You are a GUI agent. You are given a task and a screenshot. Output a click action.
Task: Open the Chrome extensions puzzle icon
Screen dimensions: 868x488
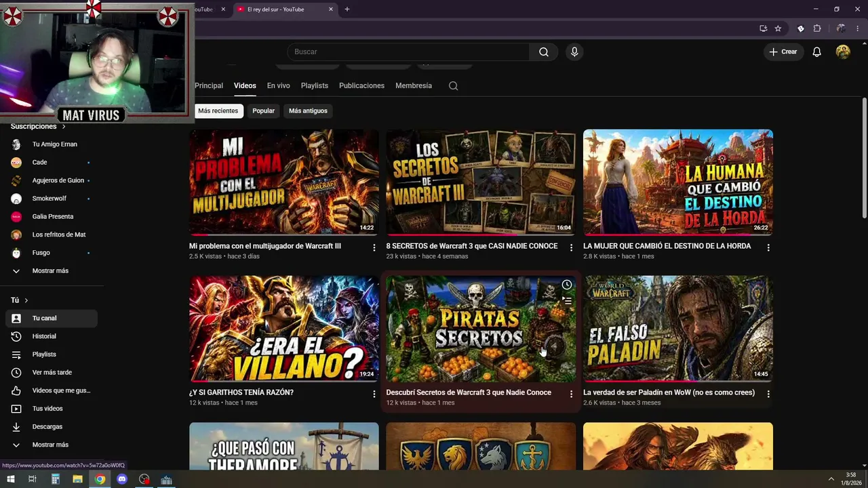(817, 28)
